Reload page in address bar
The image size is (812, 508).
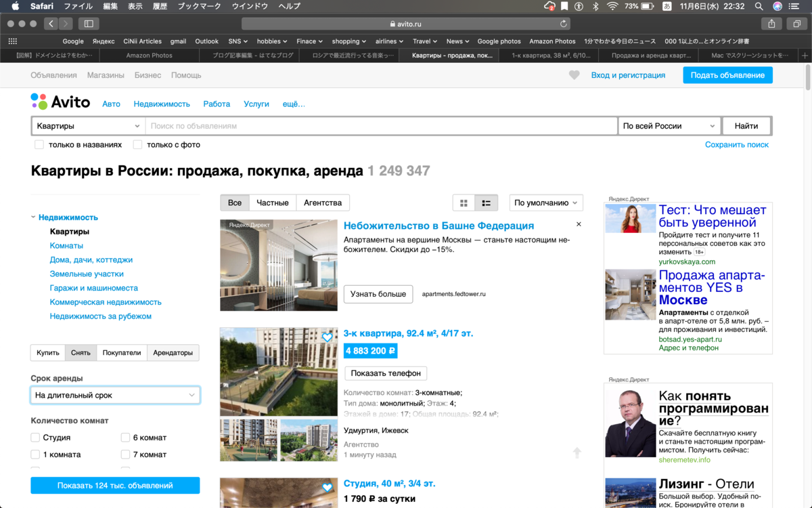coord(562,23)
